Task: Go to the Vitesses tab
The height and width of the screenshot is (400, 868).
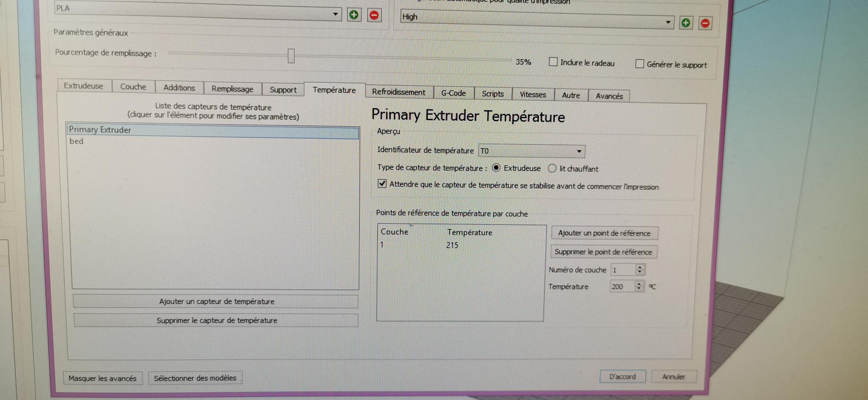Action: pos(533,95)
